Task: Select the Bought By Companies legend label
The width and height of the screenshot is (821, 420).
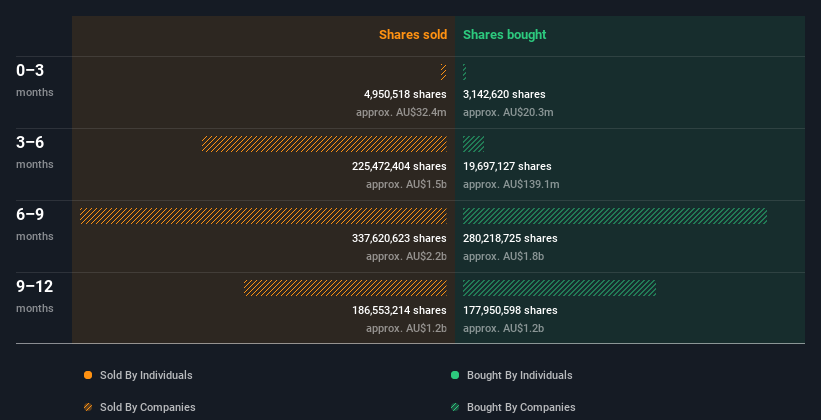Action: pyautogui.click(x=521, y=407)
